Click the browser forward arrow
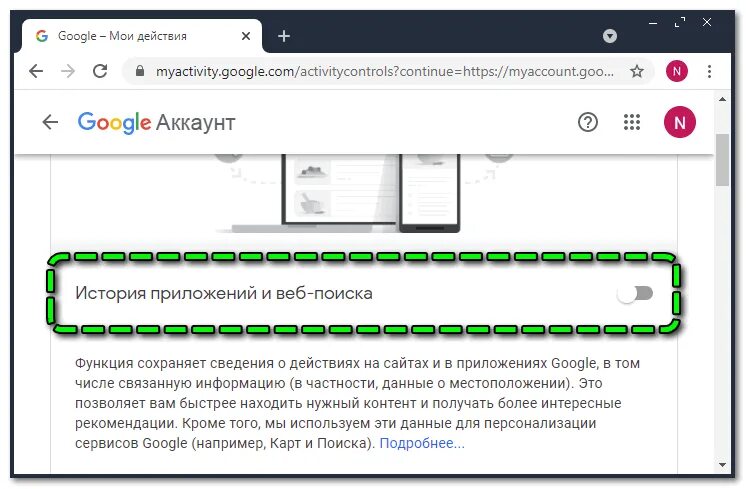This screenshot has height=489, width=746. 68,71
